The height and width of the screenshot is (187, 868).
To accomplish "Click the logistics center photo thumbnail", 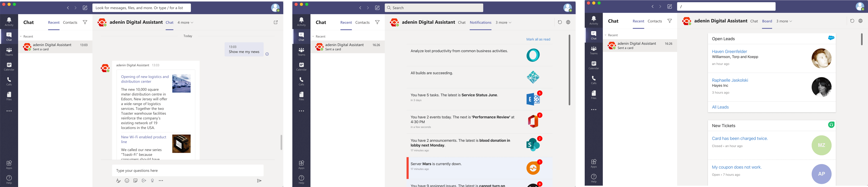I will coord(181,83).
